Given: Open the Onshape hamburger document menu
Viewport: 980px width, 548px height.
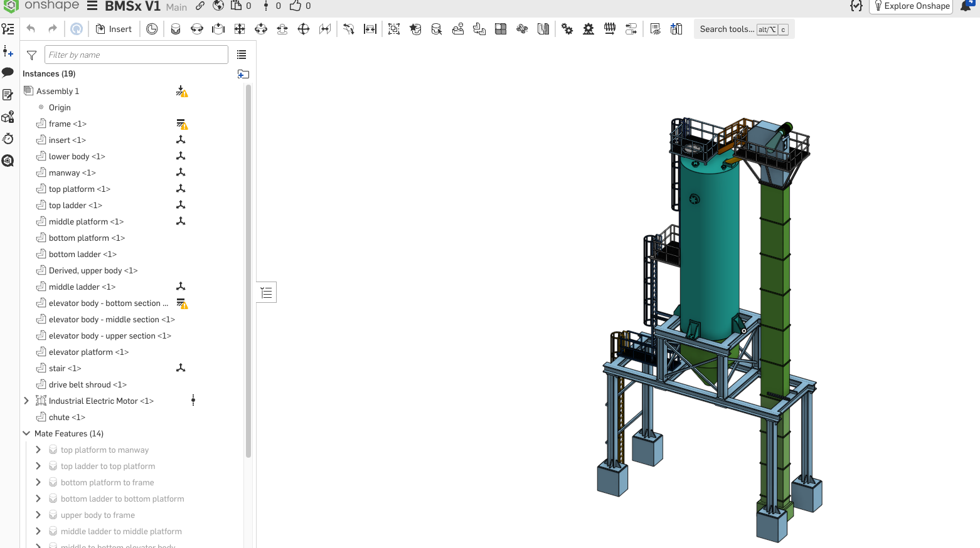Looking at the screenshot, I should (92, 6).
